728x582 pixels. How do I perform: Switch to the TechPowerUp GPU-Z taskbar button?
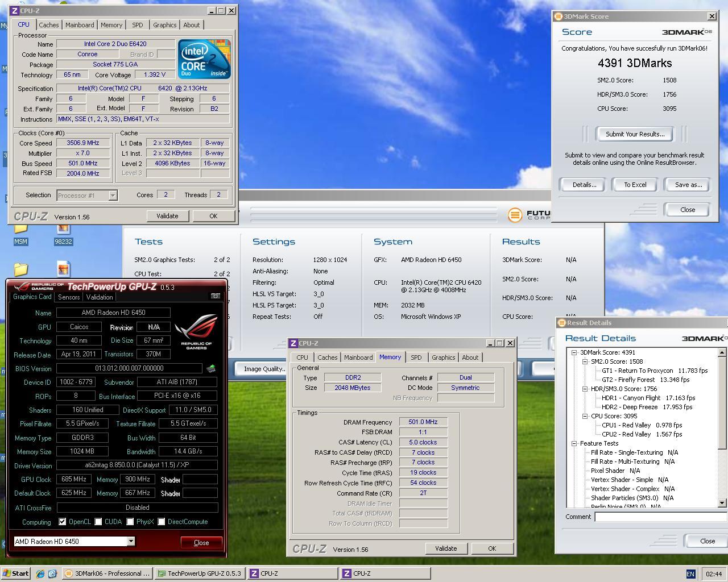click(200, 573)
